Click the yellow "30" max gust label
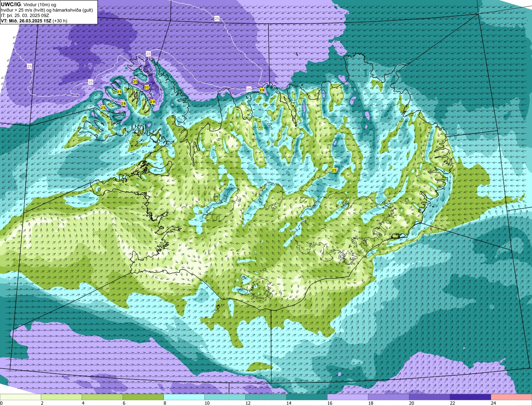 pos(135,81)
